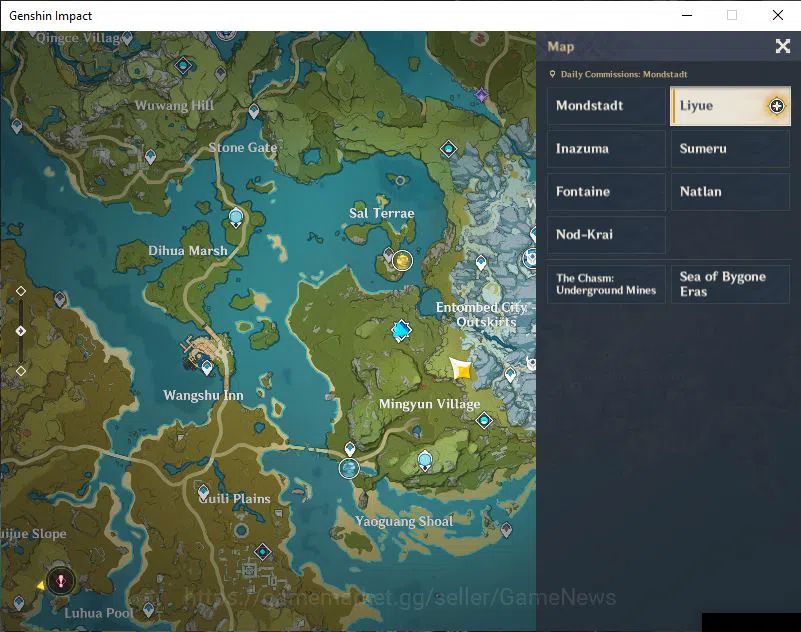Click the purple marker on the northeast coast
The image size is (801, 632).
pyautogui.click(x=481, y=95)
